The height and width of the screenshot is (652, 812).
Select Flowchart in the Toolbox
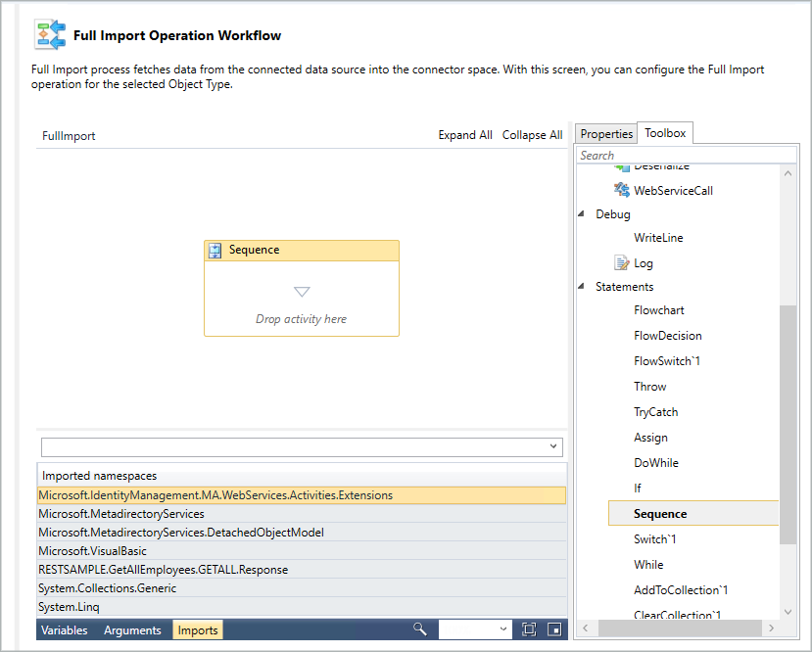click(x=659, y=310)
